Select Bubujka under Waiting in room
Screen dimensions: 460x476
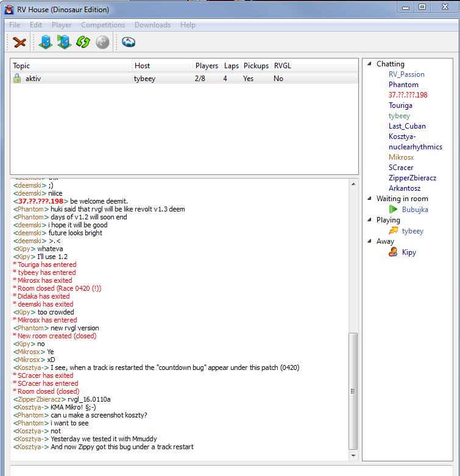point(415,210)
